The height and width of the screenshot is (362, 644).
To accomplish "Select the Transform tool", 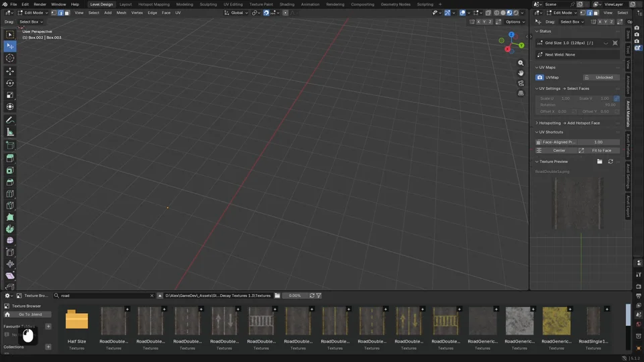I will coord(10,107).
